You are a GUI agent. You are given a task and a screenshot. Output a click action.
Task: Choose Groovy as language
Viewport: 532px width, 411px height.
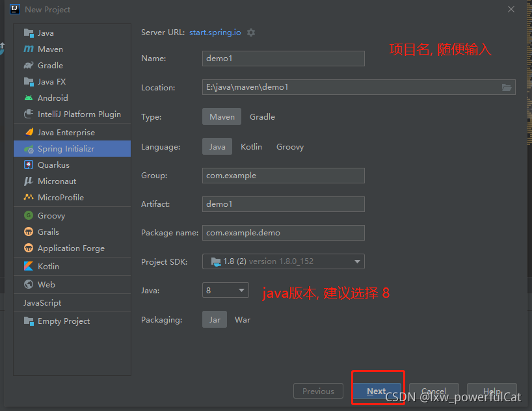(x=290, y=146)
